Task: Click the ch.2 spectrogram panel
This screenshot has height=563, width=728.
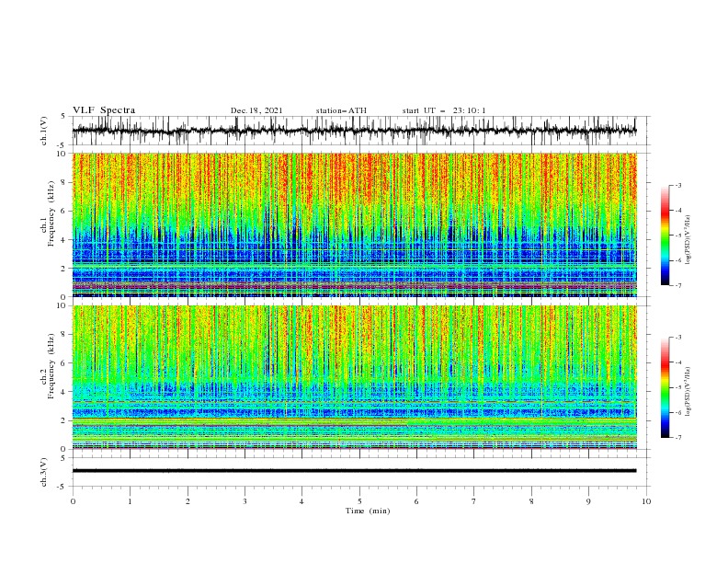Action: click(x=354, y=377)
